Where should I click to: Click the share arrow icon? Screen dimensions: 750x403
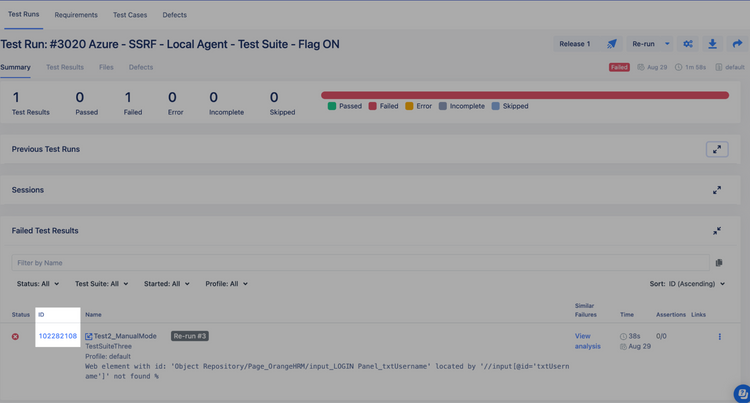737,44
